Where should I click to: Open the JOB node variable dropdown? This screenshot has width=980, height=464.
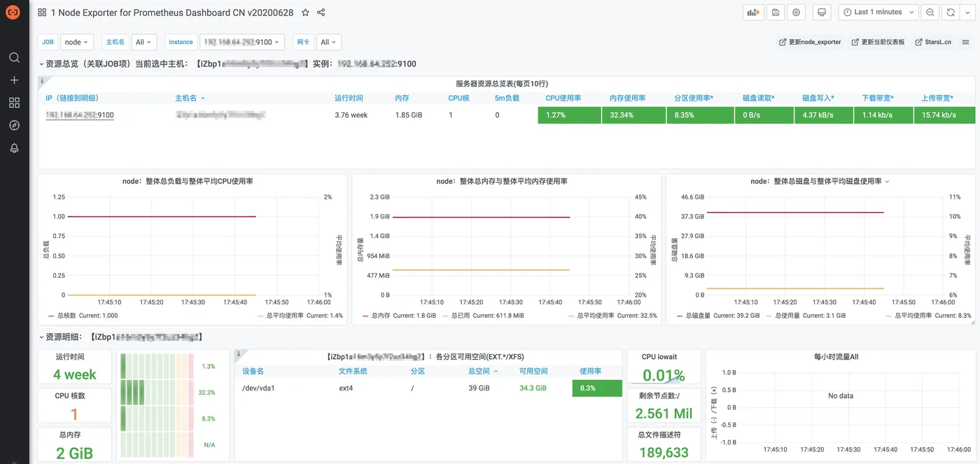tap(76, 42)
